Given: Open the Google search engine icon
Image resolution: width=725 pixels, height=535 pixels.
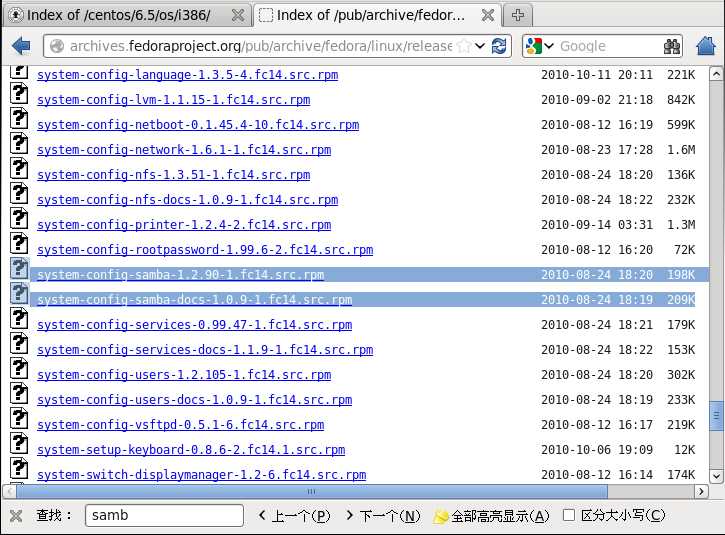Looking at the screenshot, I should click(534, 46).
